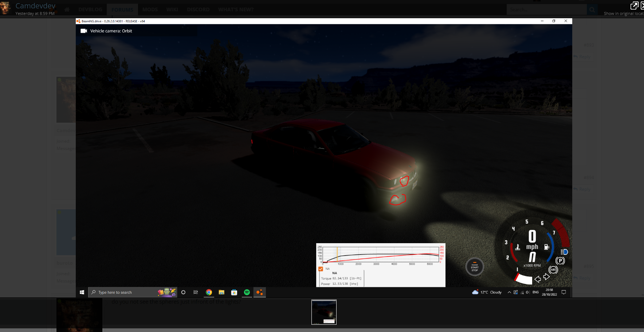
Task: Open the WHAT'S NEW? nav item
Action: click(x=236, y=9)
